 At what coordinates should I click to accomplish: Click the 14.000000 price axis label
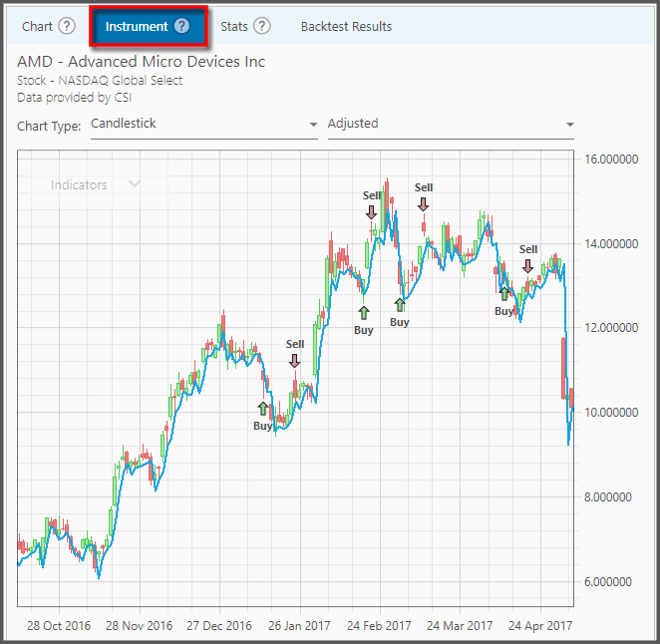tap(611, 243)
